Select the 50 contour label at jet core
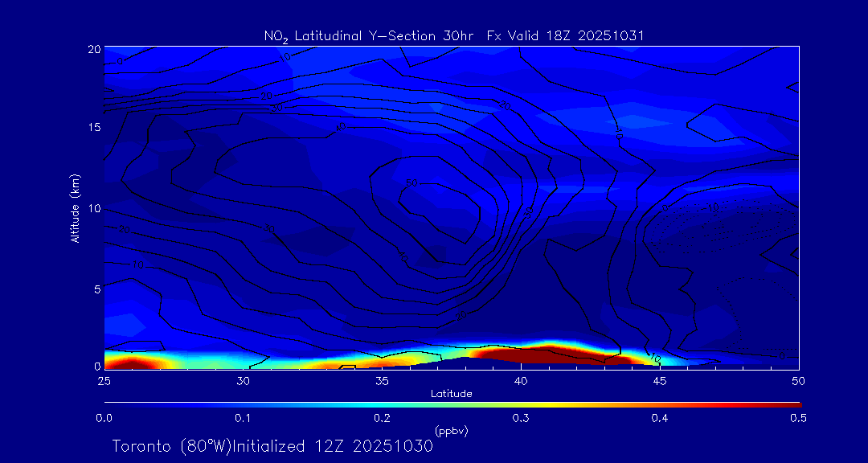The width and height of the screenshot is (868, 463). coord(412,184)
